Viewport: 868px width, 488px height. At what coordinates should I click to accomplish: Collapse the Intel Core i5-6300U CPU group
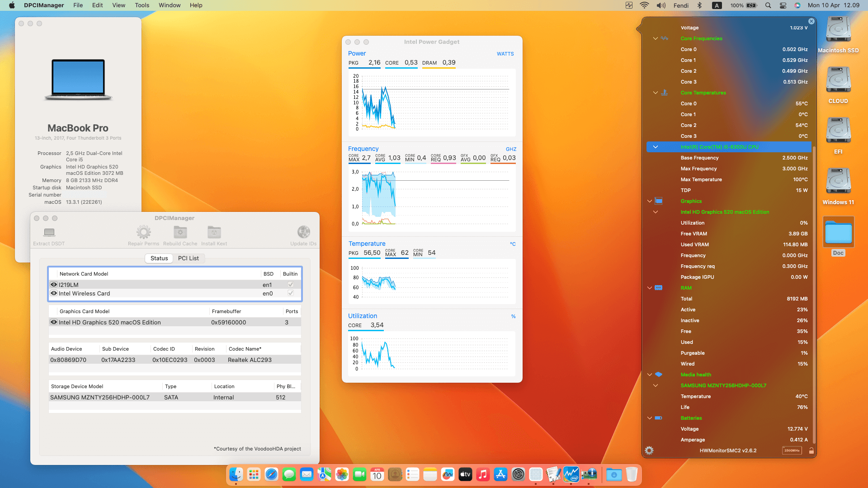coord(655,147)
